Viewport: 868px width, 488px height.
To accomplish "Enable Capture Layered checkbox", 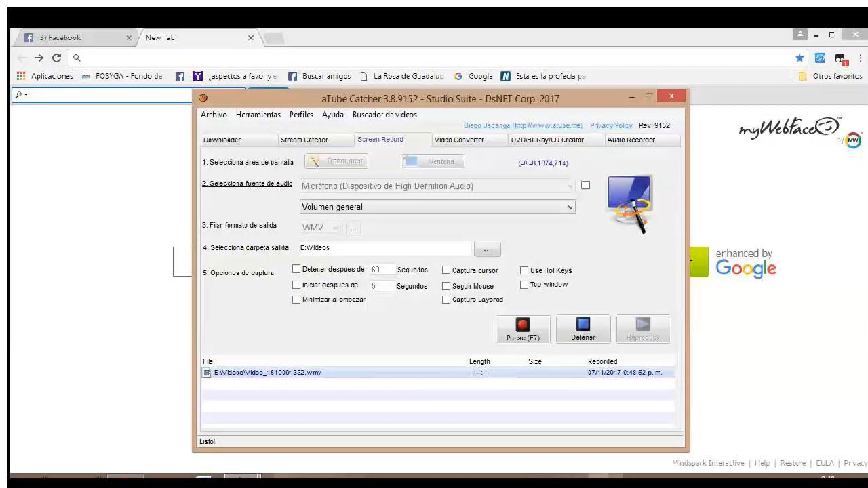I will [x=446, y=300].
